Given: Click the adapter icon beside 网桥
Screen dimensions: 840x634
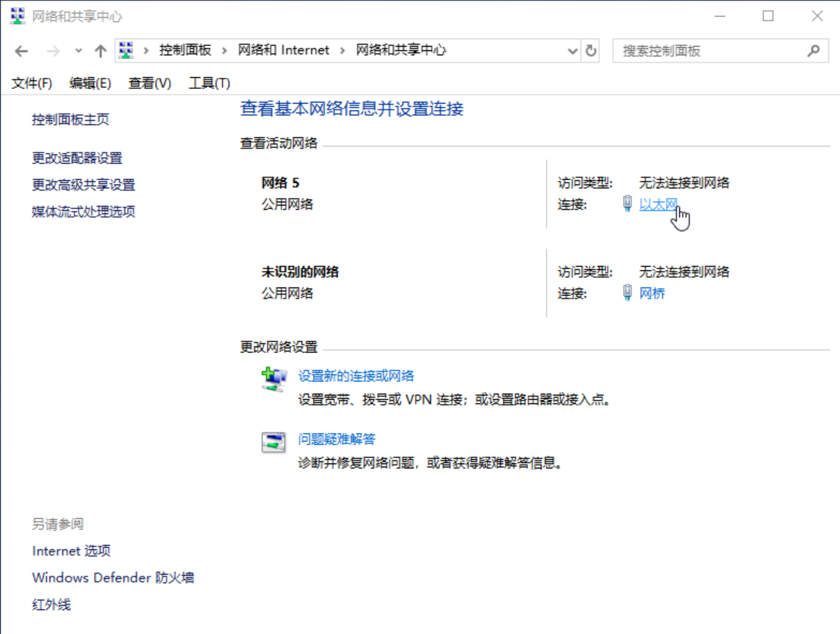Looking at the screenshot, I should click(x=627, y=293).
